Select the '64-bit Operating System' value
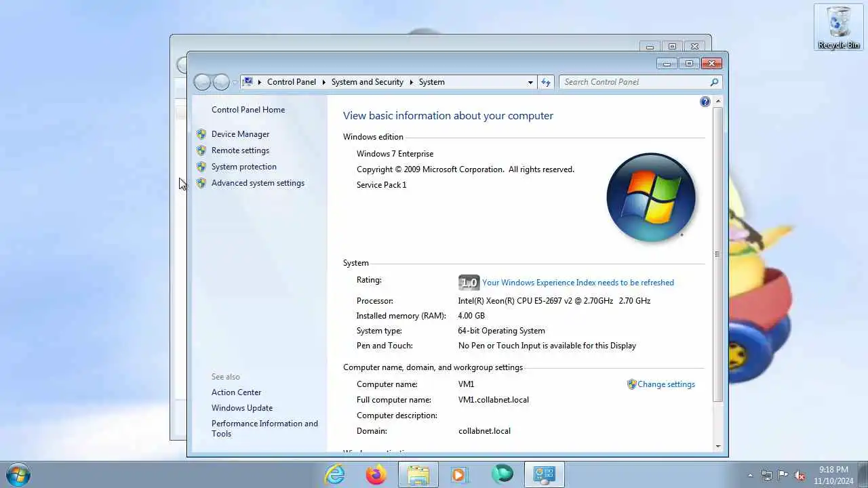This screenshot has width=868, height=488. pyautogui.click(x=501, y=331)
